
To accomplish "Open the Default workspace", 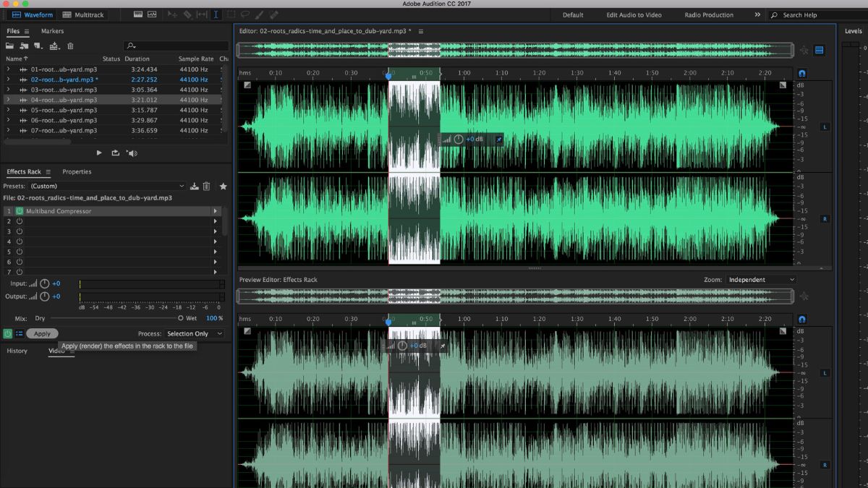I will tap(573, 14).
